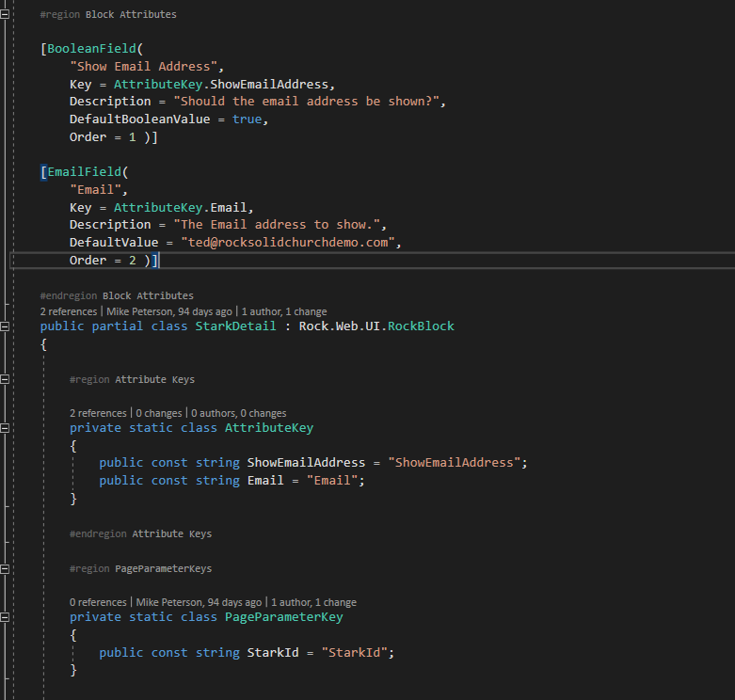Click AttributeKey.ShowEmailAddress key reference
Image resolution: width=735 pixels, height=700 pixels.
click(x=221, y=85)
